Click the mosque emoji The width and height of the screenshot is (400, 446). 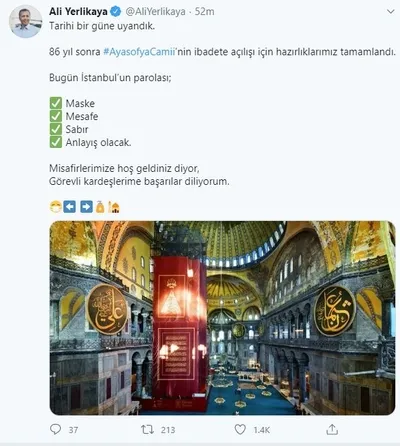[114, 207]
